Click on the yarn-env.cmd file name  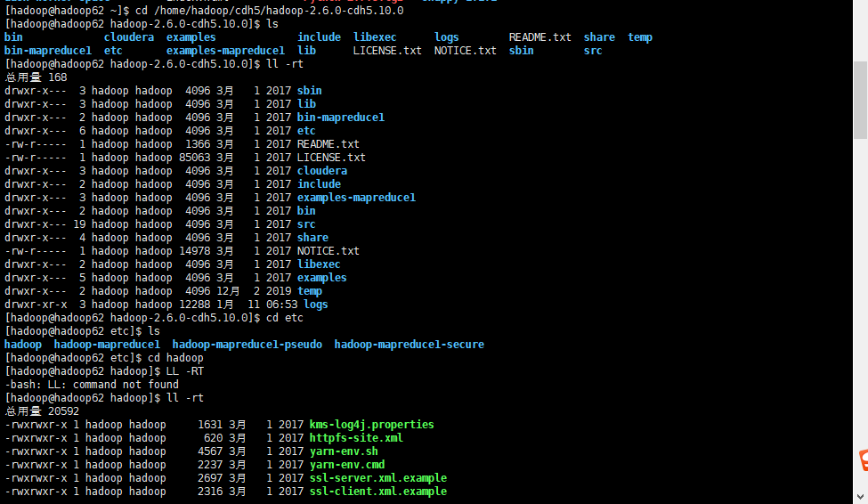click(x=347, y=465)
